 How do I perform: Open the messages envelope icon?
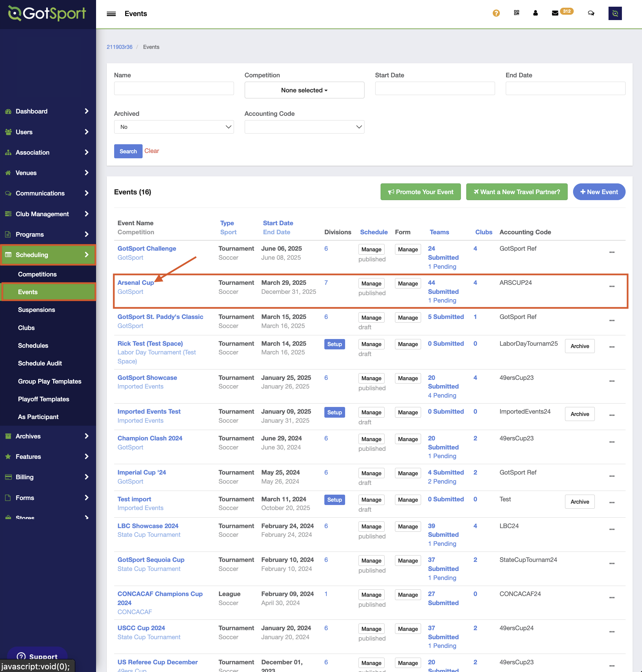point(555,13)
